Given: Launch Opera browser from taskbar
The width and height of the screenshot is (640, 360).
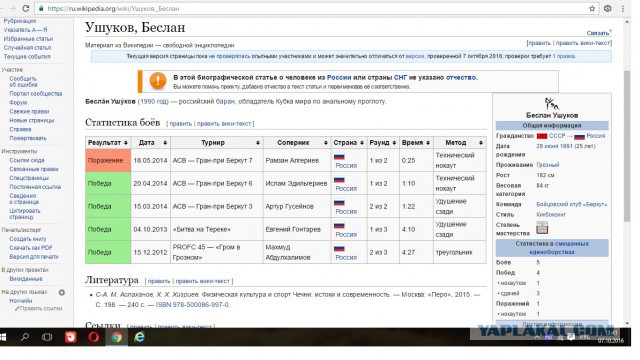Looking at the screenshot, I should click(x=93, y=337).
